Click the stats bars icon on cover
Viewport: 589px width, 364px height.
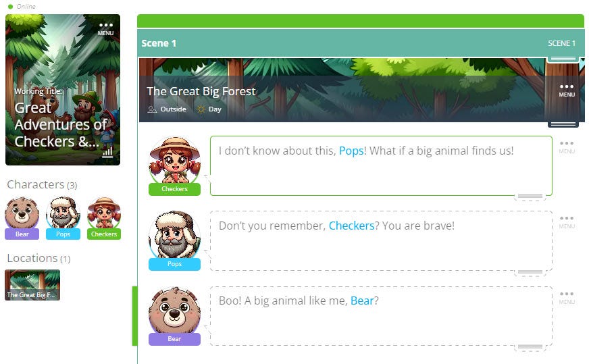click(x=107, y=152)
